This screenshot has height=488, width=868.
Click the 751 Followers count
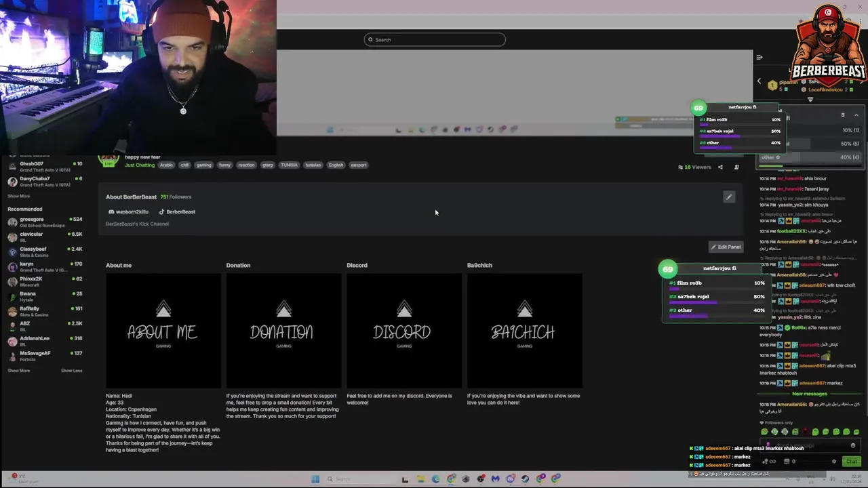click(176, 197)
